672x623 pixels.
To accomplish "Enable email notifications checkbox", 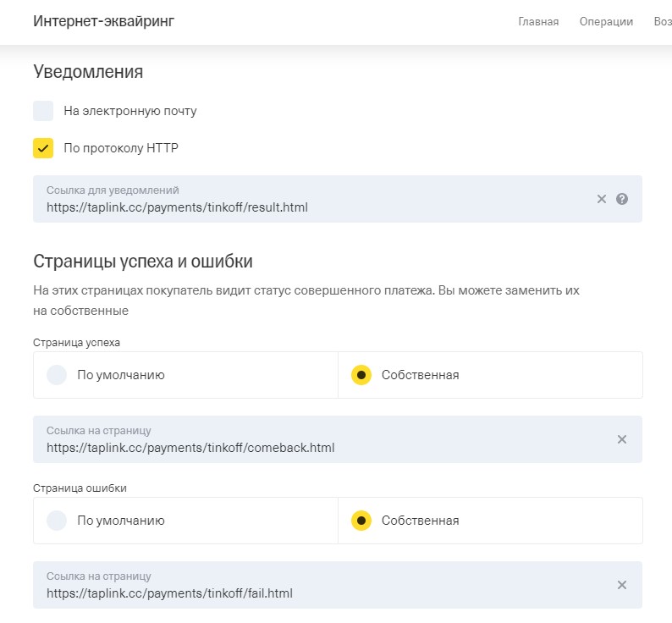I will [43, 111].
